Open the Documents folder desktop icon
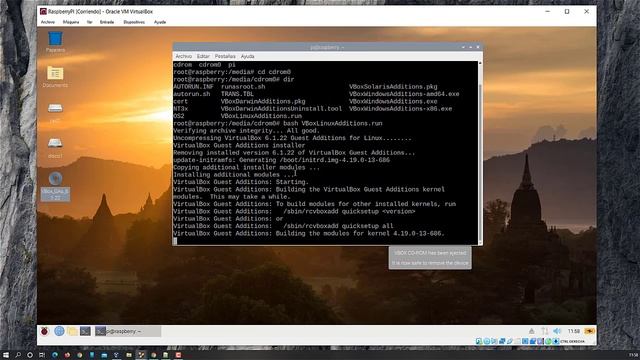This screenshot has width=640, height=360. (x=55, y=77)
